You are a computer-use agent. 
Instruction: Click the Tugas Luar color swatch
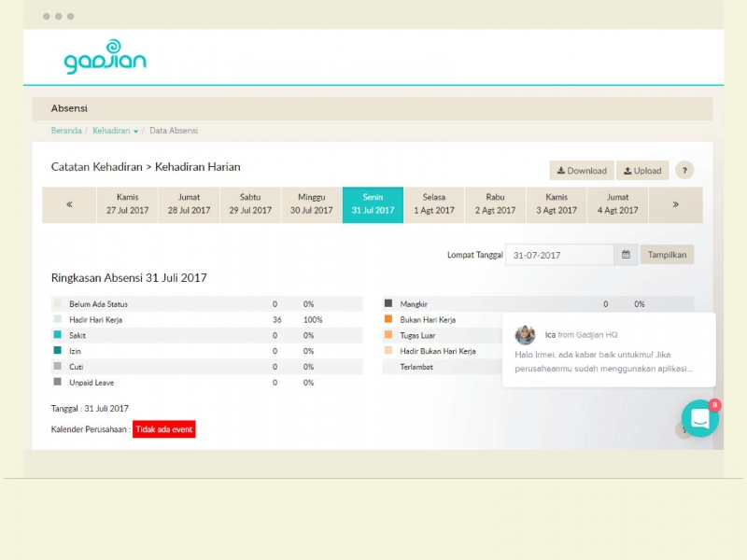point(388,335)
